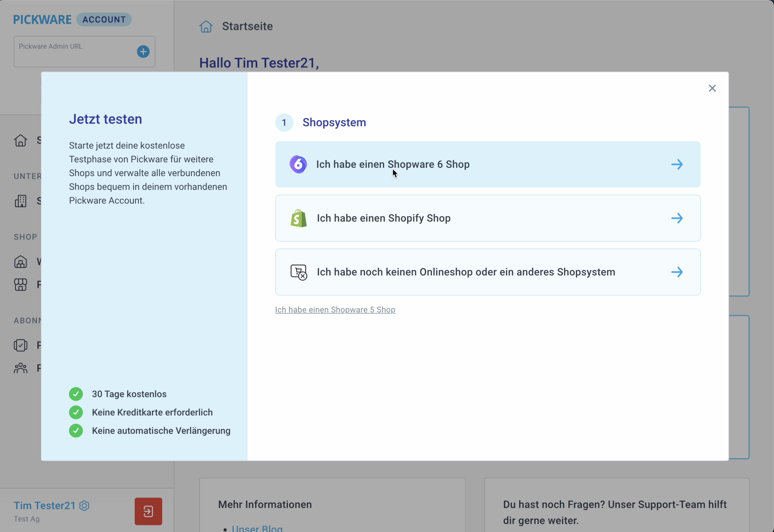
Task: Open the sidebar office building icon entry
Action: click(x=20, y=201)
